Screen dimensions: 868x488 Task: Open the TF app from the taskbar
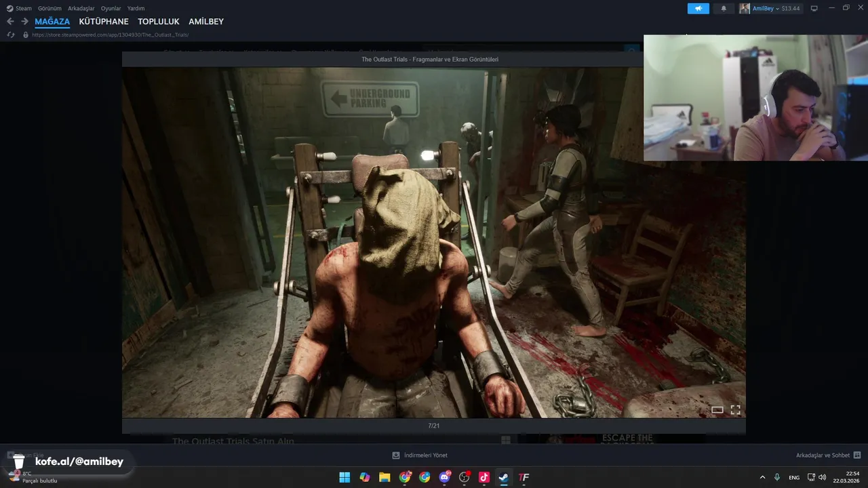click(524, 477)
